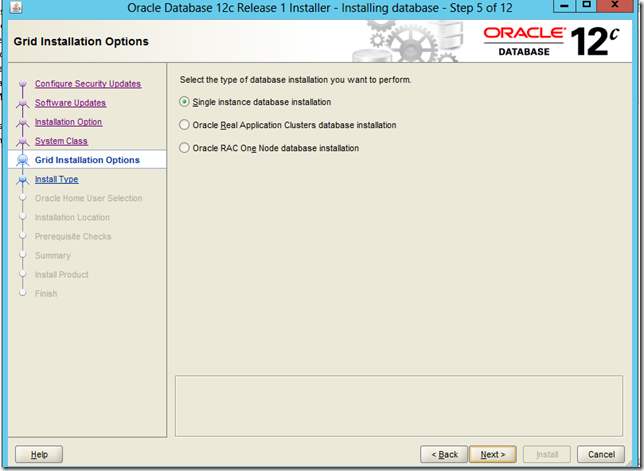Go back with the Back button
Viewport: 644px width, 471px height.
coord(444,454)
